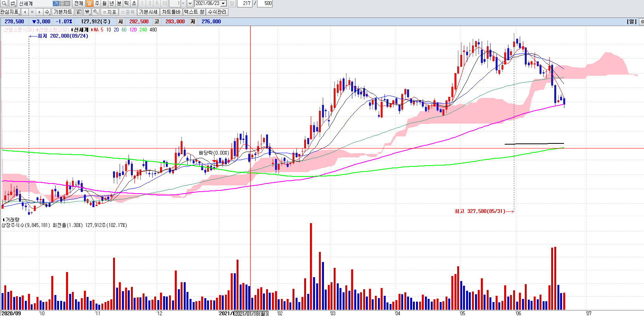This screenshot has height=316, width=644.
Task: Click the next (right arrow) navigation icon
Action: point(40,12)
